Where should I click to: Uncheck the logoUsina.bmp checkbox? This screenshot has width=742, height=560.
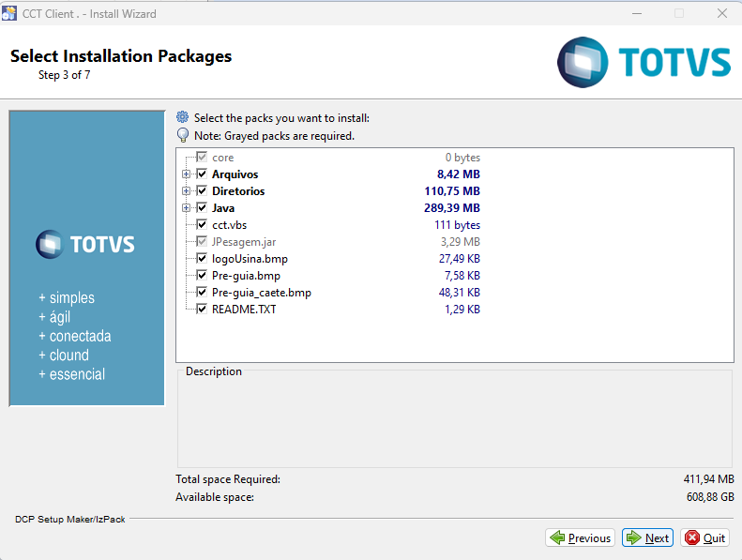click(x=202, y=258)
